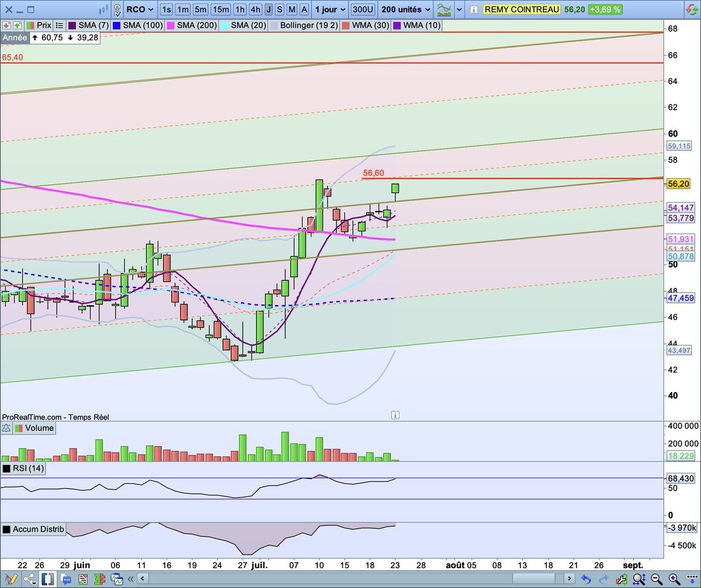Click the 47,459 SMA value tag
Viewport: 701px width, 588px height.
tap(680, 298)
